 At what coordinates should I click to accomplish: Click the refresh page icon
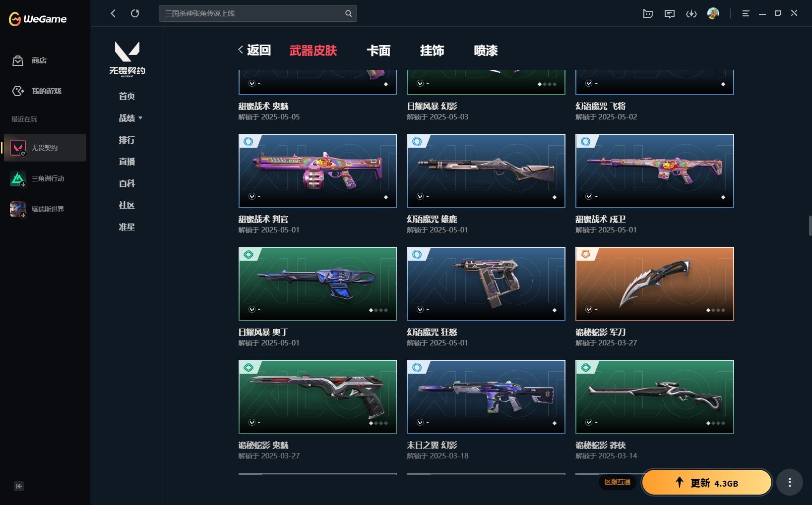pos(135,13)
